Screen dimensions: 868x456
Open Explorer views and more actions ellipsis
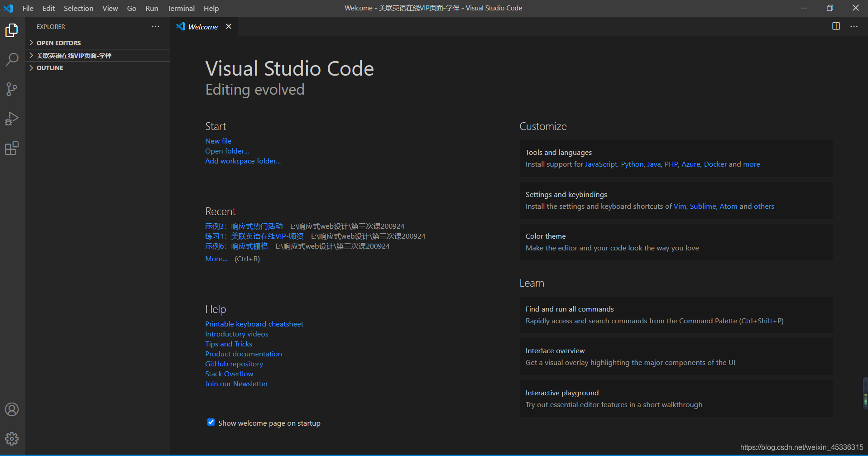click(x=156, y=26)
